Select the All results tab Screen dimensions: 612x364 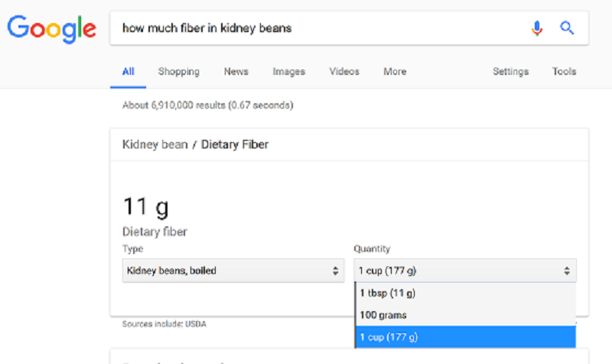[128, 71]
